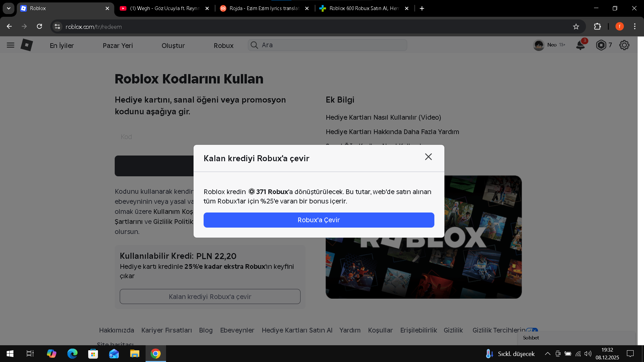Viewport: 644px width, 362px height.
Task: Open Hediye Kartları Hakkında Daha Fazla Yardım
Action: click(392, 132)
